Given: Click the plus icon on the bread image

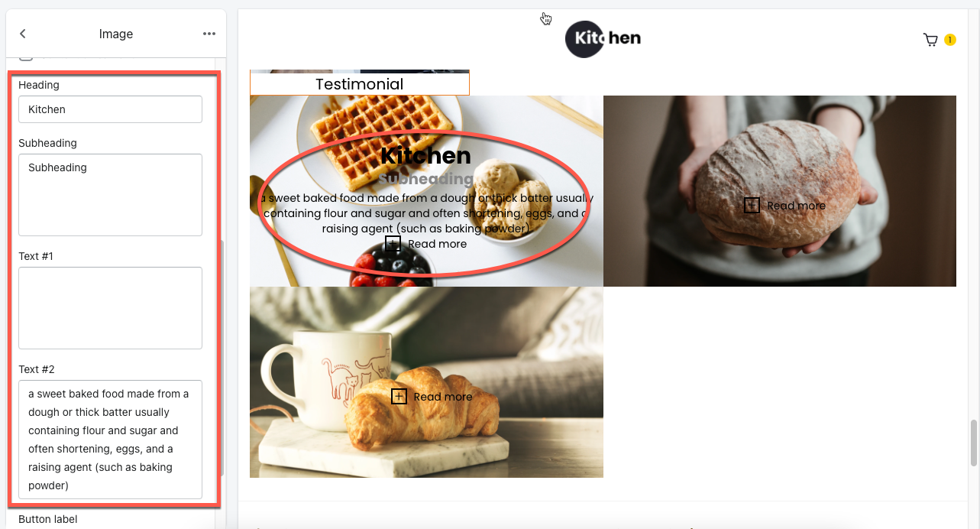Looking at the screenshot, I should tap(752, 205).
